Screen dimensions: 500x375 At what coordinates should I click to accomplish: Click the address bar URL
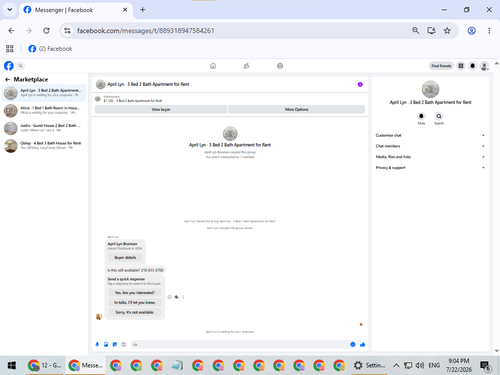click(x=146, y=31)
